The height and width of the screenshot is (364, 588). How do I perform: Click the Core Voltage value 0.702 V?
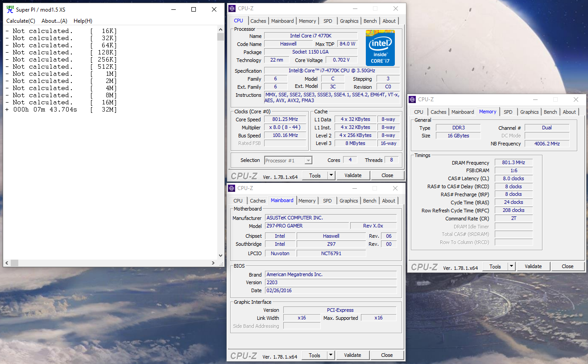(x=341, y=60)
